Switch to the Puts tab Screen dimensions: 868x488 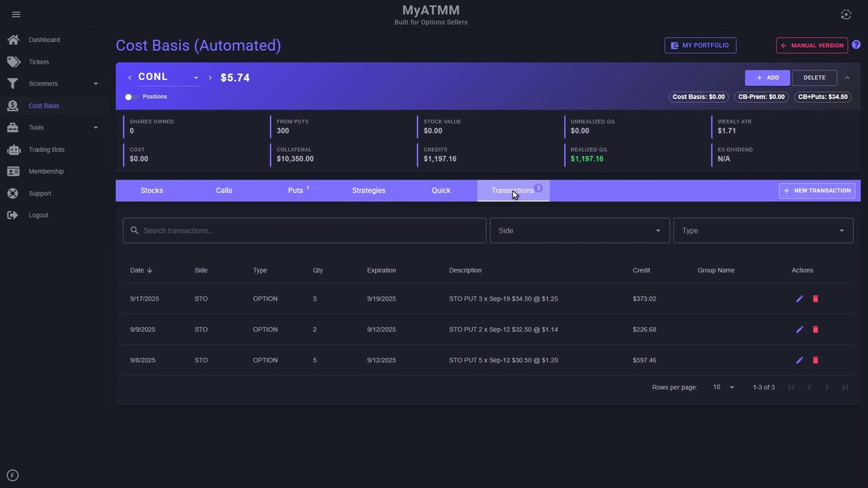tap(296, 190)
